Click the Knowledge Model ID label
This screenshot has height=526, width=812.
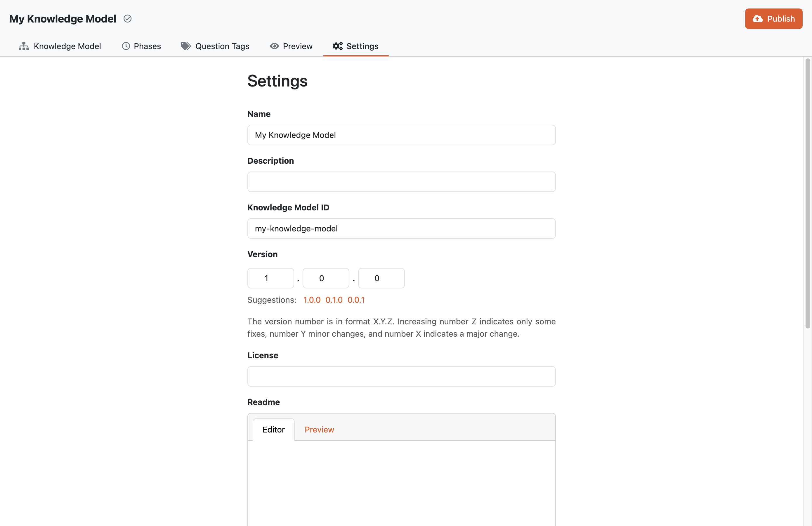288,207
